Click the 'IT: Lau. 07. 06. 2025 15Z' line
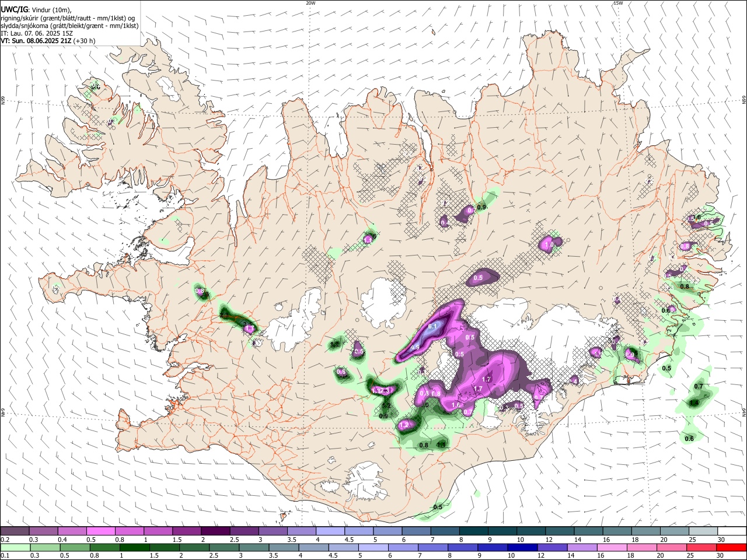 tap(37, 34)
